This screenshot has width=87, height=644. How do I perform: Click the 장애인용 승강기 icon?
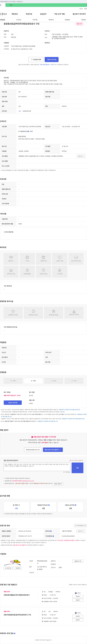(33, 313)
